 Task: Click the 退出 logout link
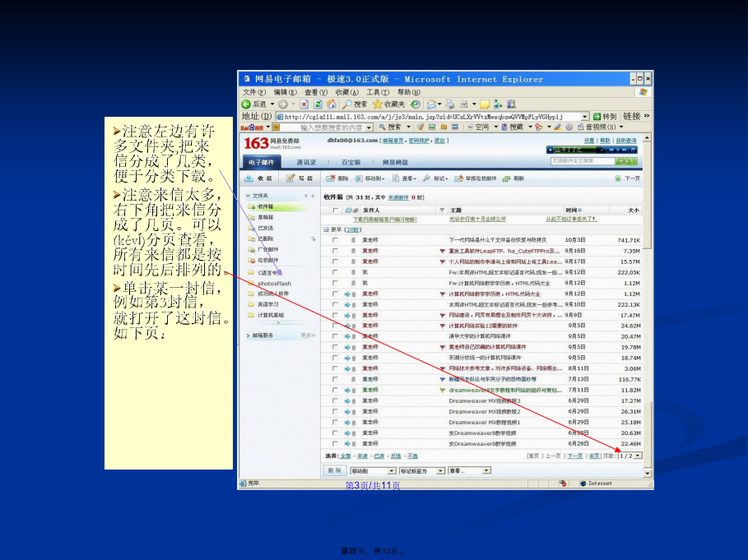coord(439,141)
